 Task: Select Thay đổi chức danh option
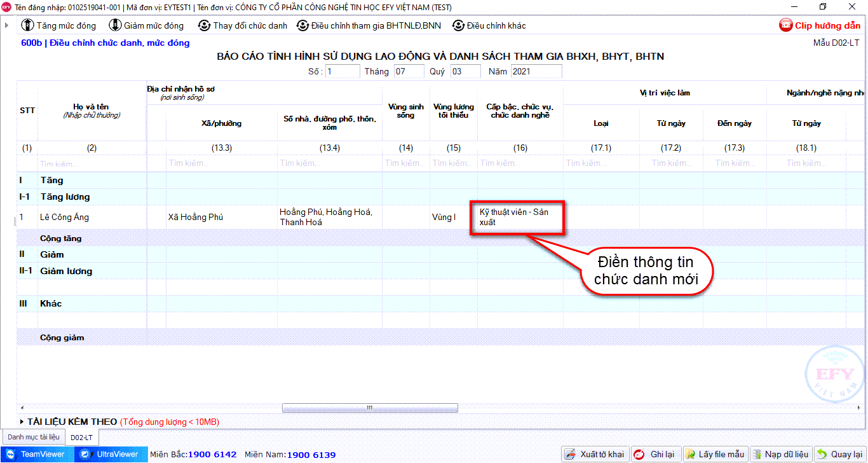point(243,25)
